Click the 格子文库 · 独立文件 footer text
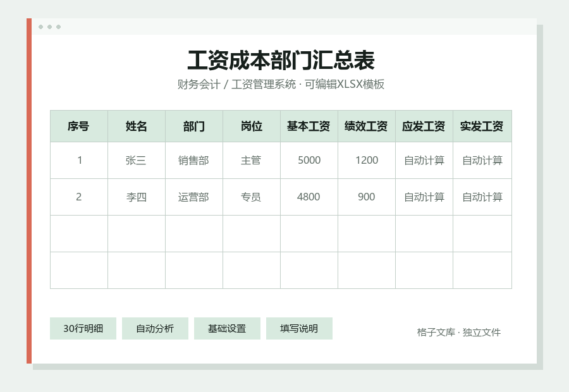This screenshot has width=569, height=392. point(459,332)
